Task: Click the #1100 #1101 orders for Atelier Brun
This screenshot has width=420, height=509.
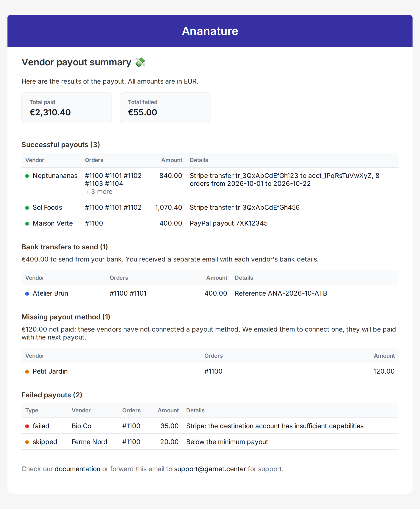Action: pyautogui.click(x=128, y=293)
